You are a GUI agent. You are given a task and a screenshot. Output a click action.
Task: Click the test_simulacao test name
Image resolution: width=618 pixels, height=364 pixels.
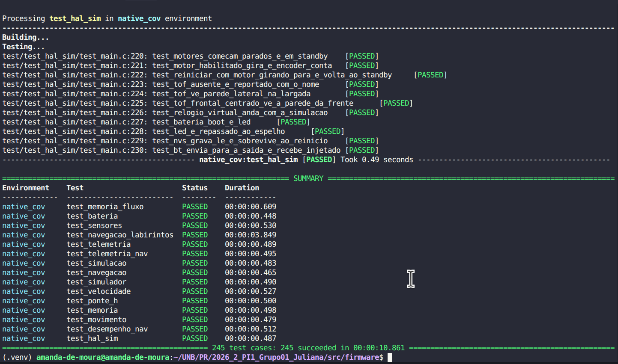(96, 263)
